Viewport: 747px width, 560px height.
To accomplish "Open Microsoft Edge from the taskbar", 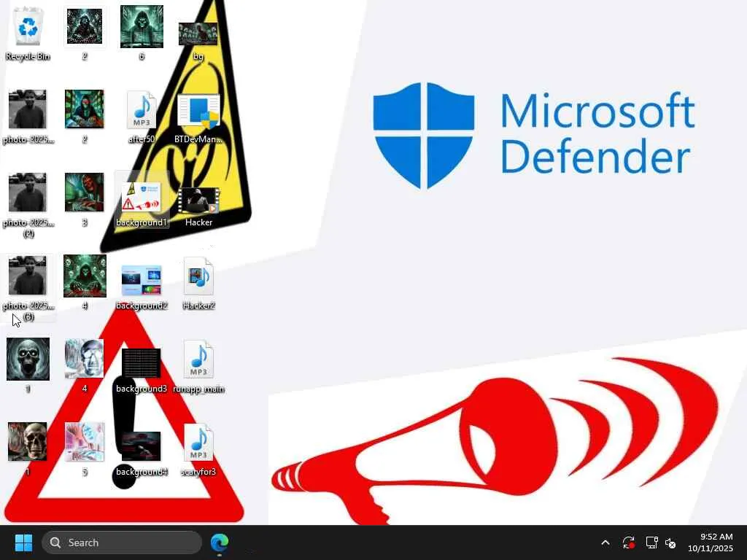I will tap(220, 542).
